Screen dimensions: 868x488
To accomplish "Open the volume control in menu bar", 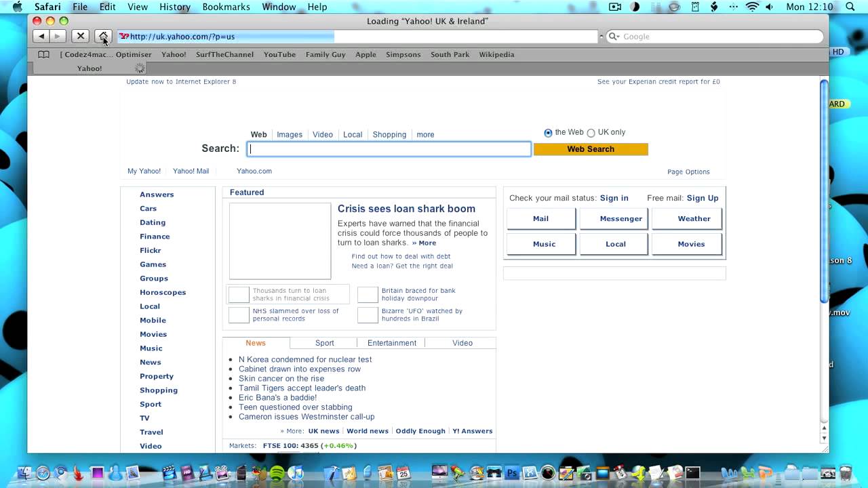I will point(770,7).
